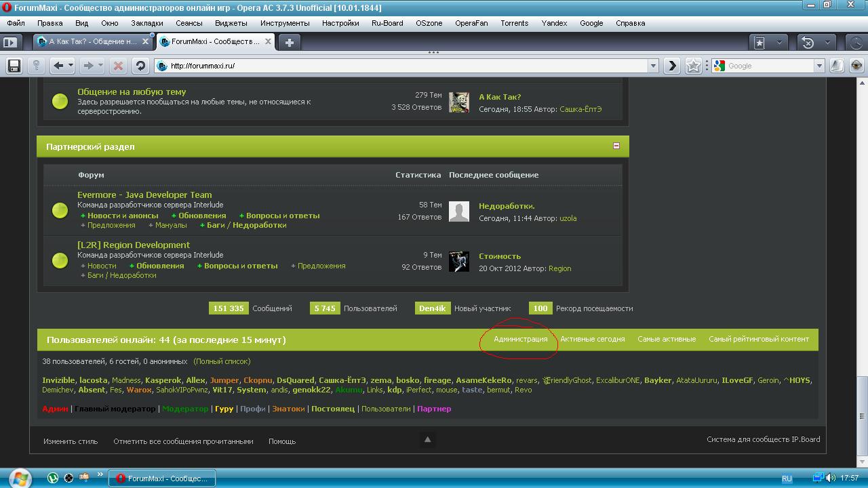
Task: Open the [L2R] Region Development forum
Action: 134,245
